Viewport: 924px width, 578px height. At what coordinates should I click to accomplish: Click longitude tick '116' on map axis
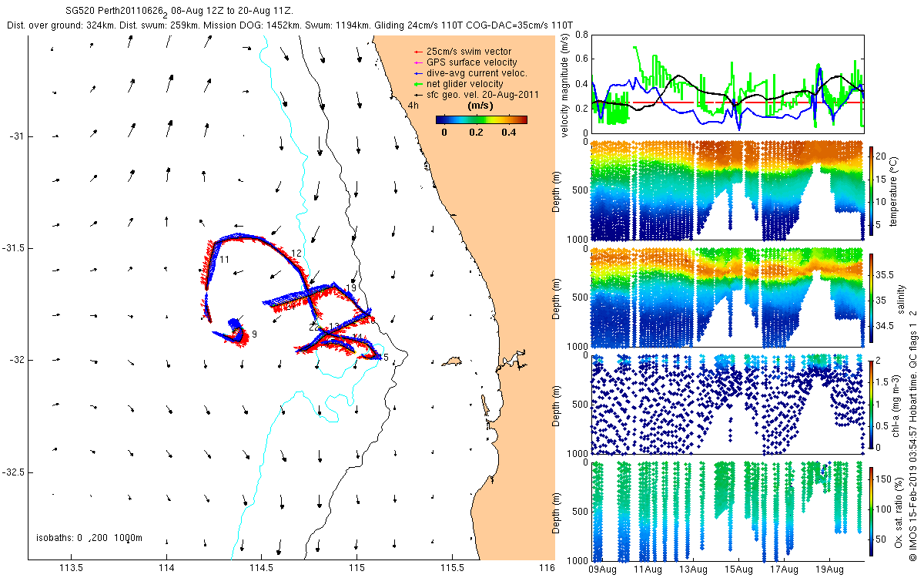pos(547,569)
